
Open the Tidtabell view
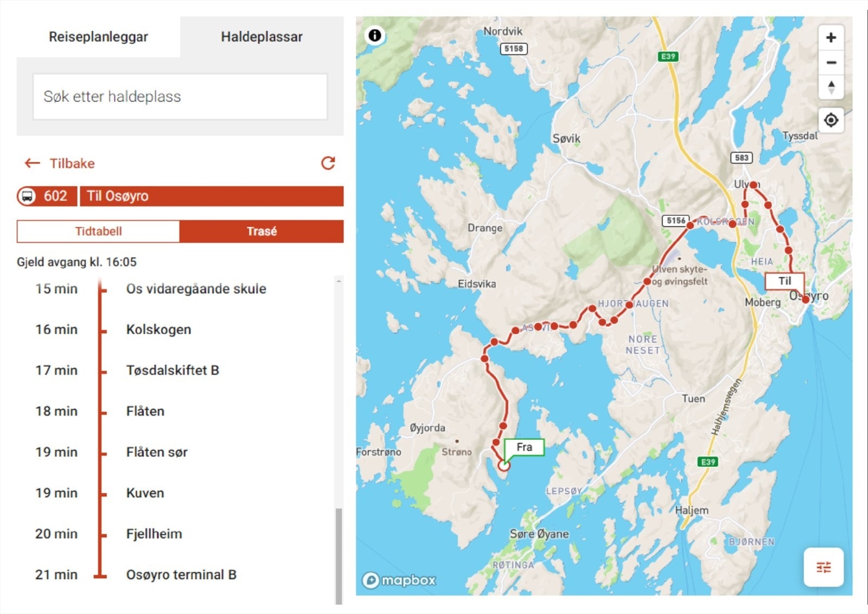pos(99,231)
